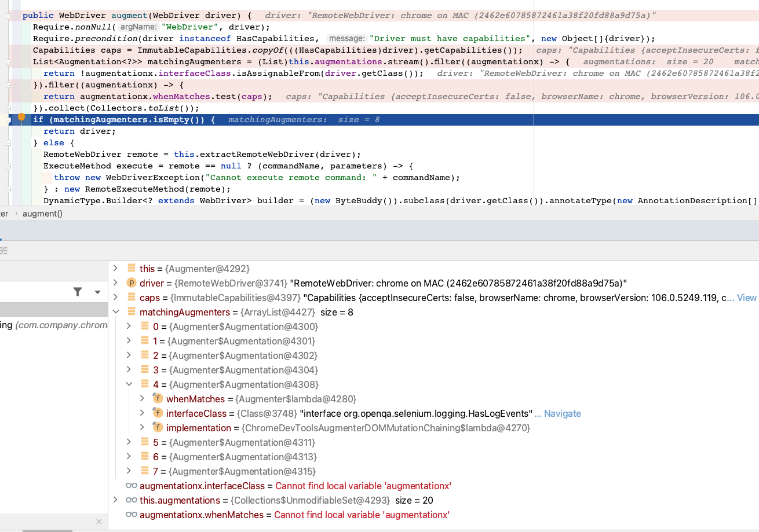The image size is (759, 532).
Task: Expand the driver variable node
Action: point(115,283)
